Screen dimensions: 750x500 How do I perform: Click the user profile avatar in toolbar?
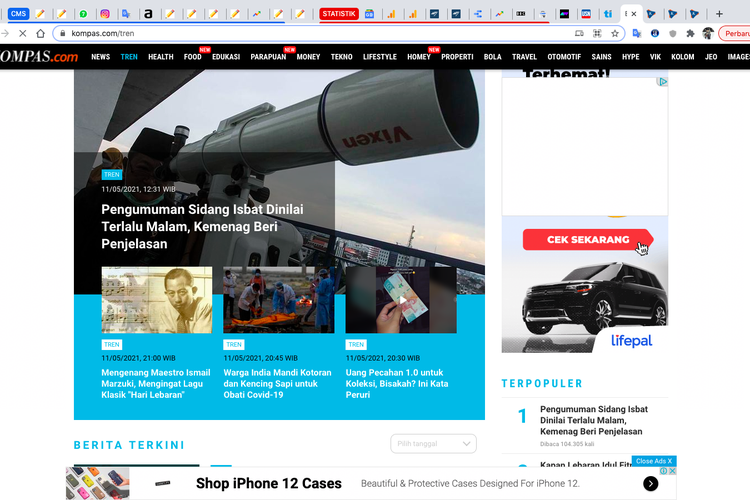[x=708, y=33]
